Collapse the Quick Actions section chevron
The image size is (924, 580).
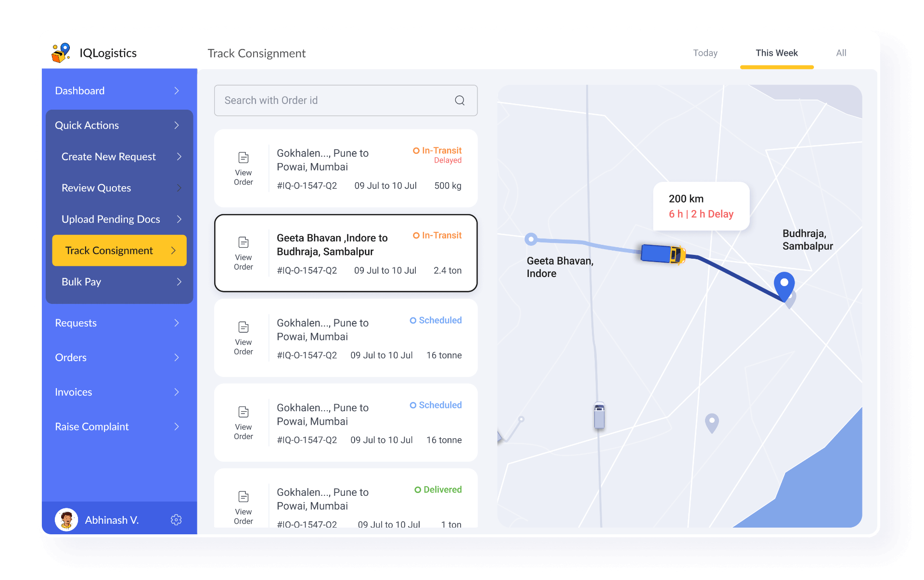177,126
